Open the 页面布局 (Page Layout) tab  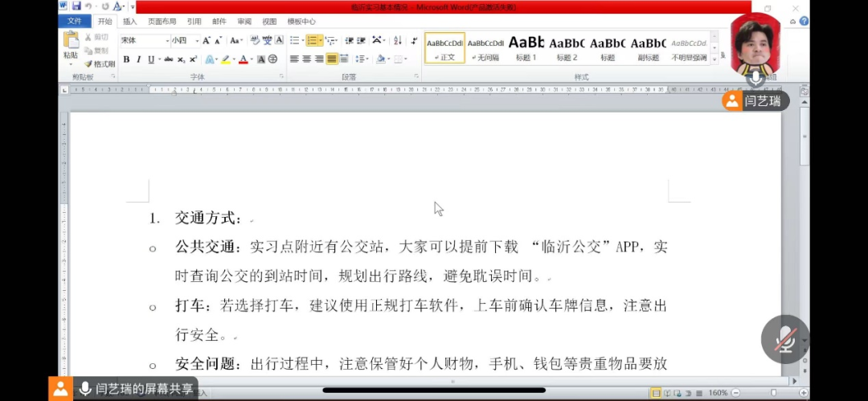point(162,22)
